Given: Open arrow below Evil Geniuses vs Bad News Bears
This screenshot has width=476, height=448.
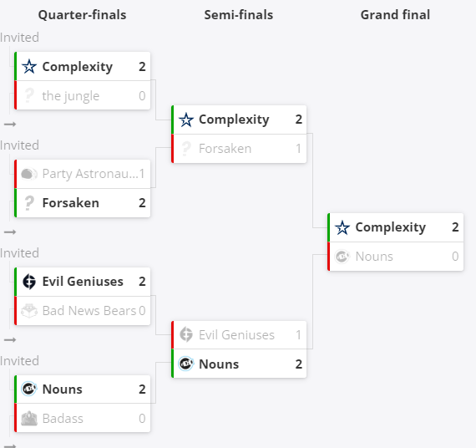Looking at the screenshot, I should (x=10, y=339).
